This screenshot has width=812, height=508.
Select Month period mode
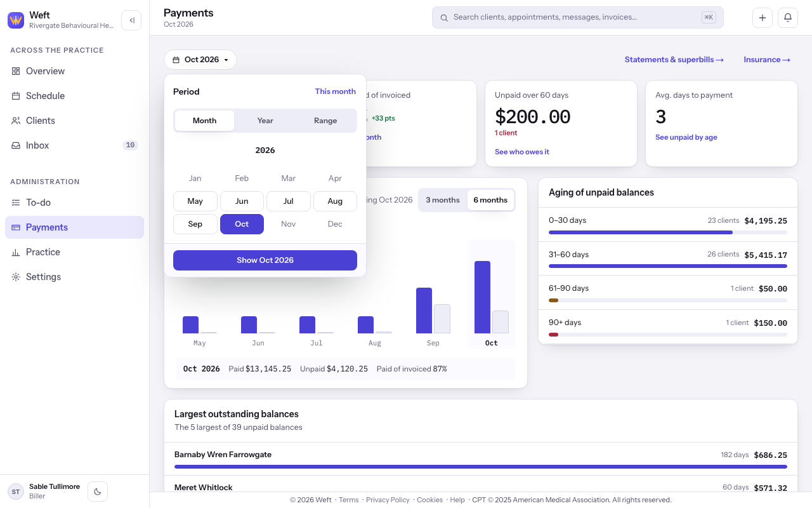(x=204, y=121)
